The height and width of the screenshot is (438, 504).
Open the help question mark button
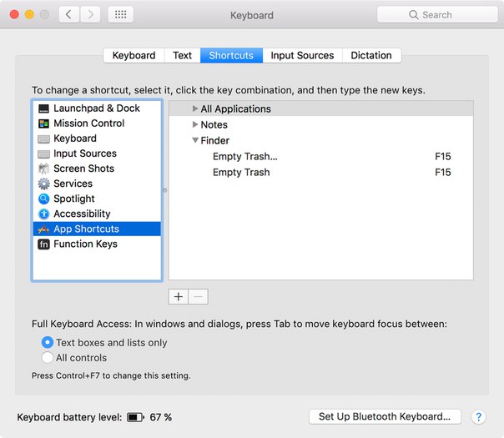[478, 417]
